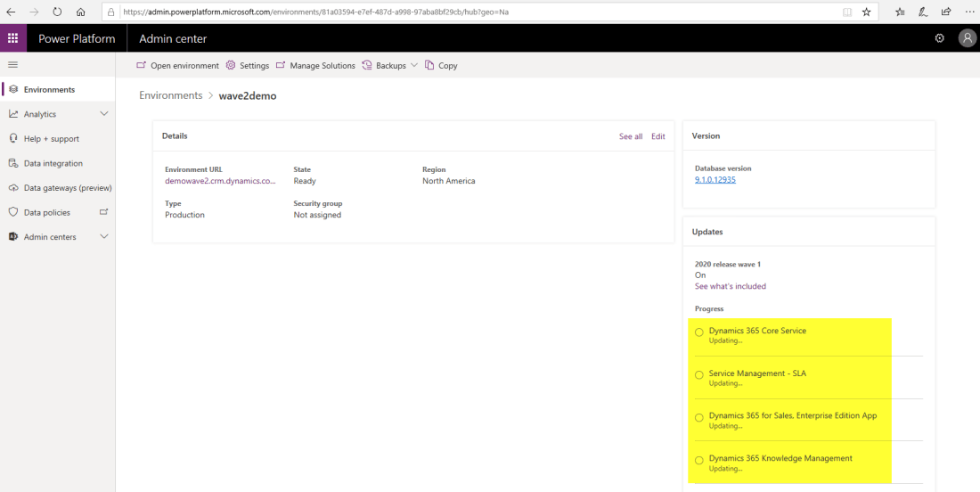Image resolution: width=980 pixels, height=492 pixels.
Task: Open the app launcher waffle icon
Action: point(13,38)
